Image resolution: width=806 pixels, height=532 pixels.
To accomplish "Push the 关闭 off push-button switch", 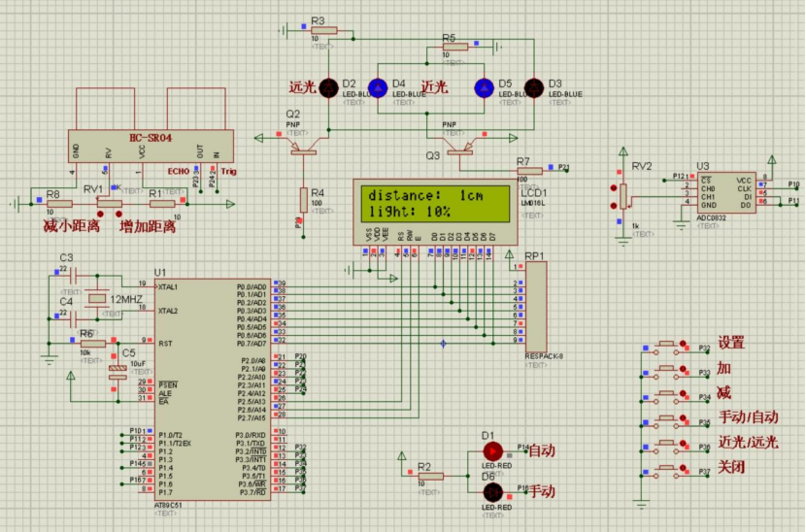I will coord(667,470).
